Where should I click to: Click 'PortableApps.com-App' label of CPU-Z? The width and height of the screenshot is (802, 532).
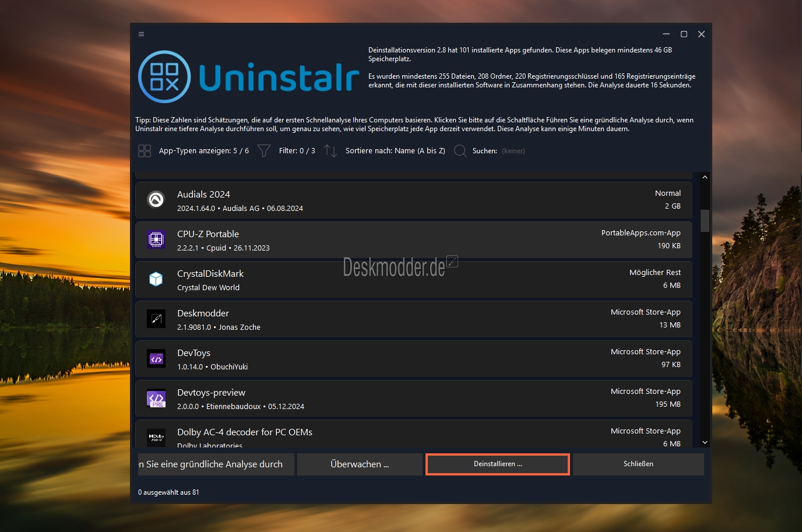[x=641, y=232]
